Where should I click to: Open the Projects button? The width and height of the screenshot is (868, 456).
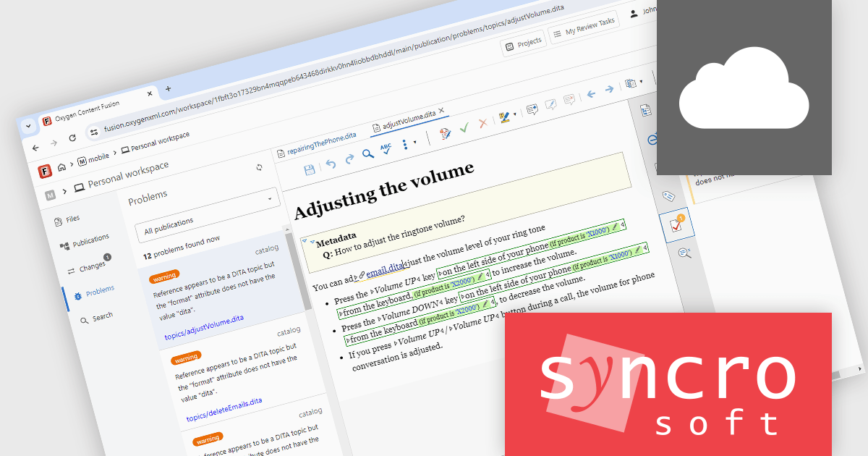pyautogui.click(x=524, y=44)
